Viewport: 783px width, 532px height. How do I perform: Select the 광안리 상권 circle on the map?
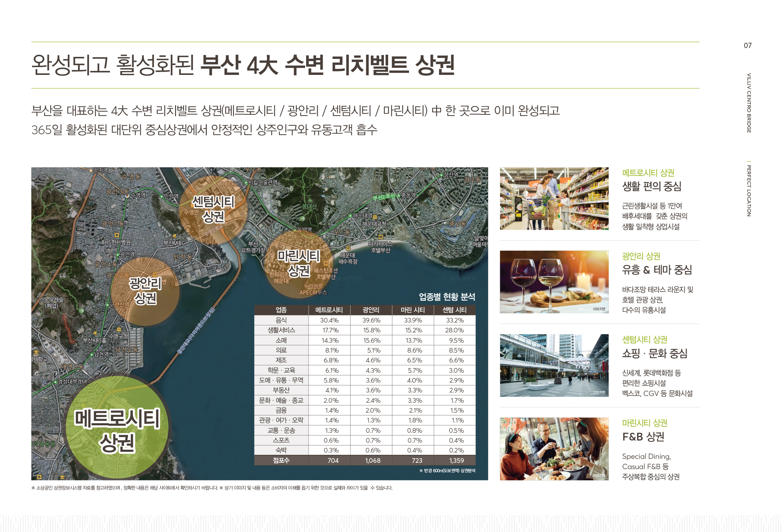tap(145, 291)
